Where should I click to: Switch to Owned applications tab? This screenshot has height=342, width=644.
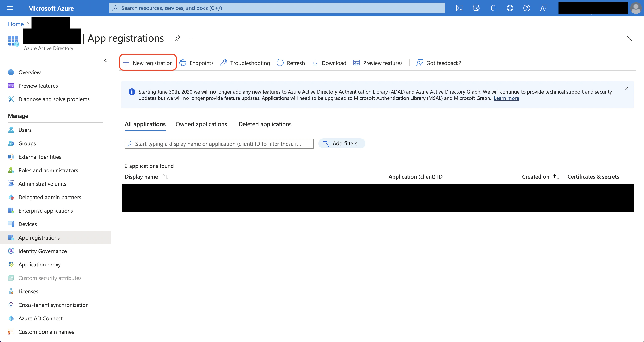point(201,124)
